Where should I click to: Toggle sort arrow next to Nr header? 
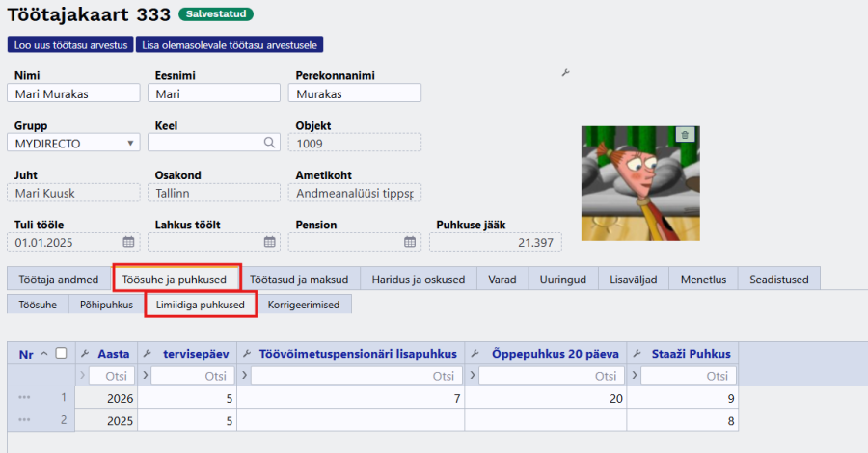click(45, 354)
